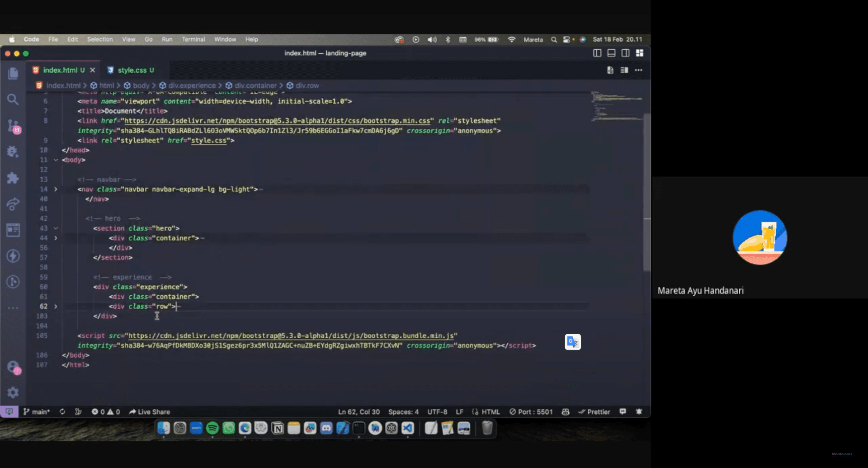The width and height of the screenshot is (868, 468).
Task: Open Spotlight search in menu bar
Action: tap(554, 39)
